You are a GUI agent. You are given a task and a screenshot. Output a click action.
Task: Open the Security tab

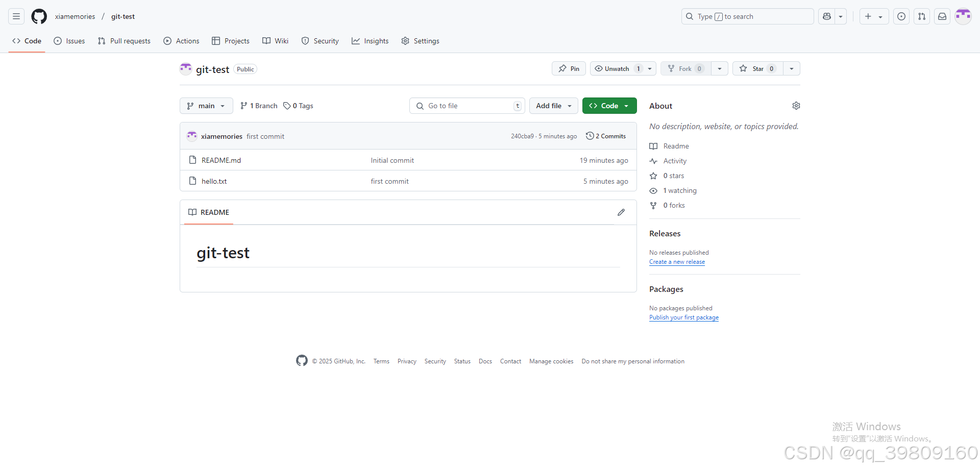click(x=320, y=41)
